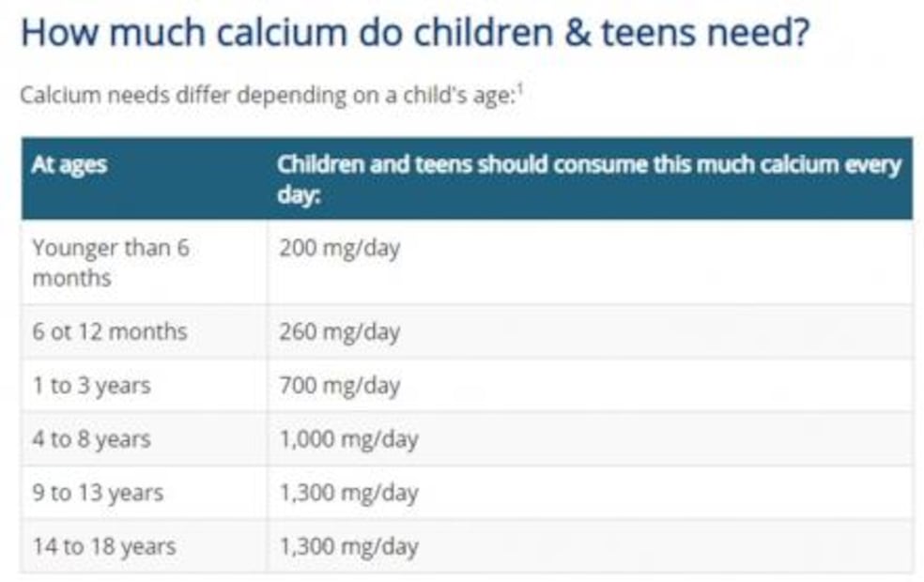Click the 'Younger than 6 months' cell
This screenshot has width=924, height=582.
pyautogui.click(x=109, y=263)
